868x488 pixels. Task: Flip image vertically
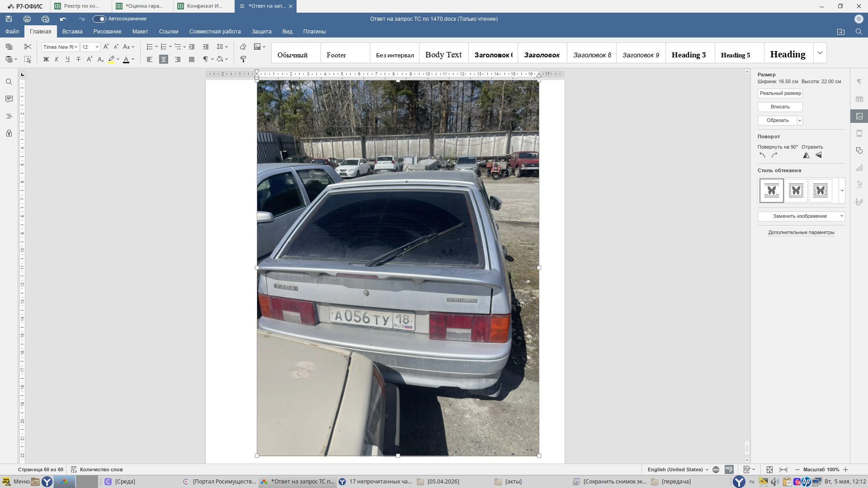pos(818,155)
